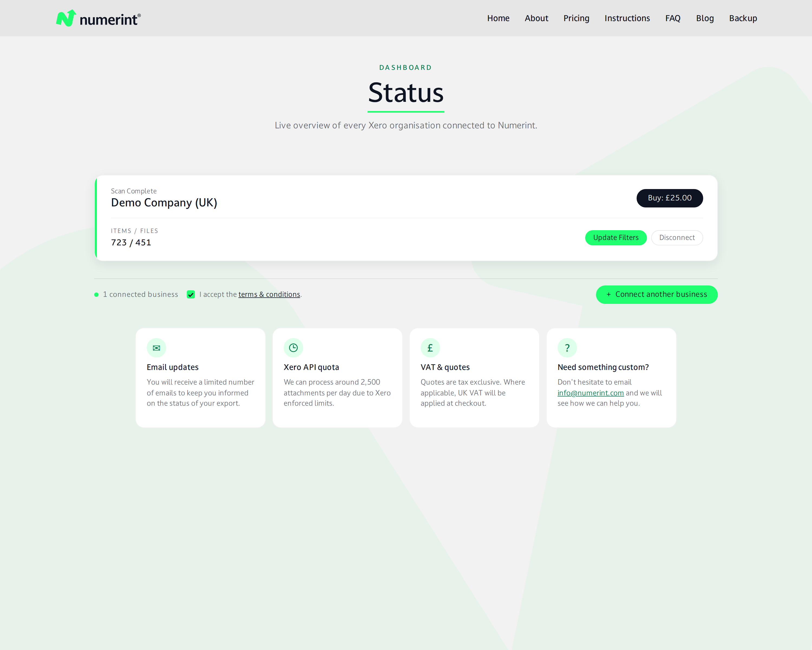The height and width of the screenshot is (650, 812).
Task: Click the Buy: £25.00 button
Action: click(670, 198)
